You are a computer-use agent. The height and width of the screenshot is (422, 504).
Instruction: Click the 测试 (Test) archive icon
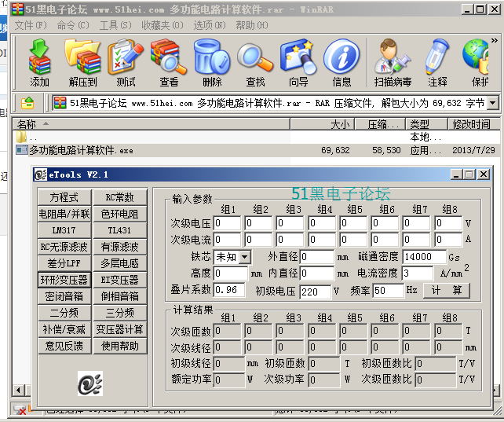coord(126,63)
